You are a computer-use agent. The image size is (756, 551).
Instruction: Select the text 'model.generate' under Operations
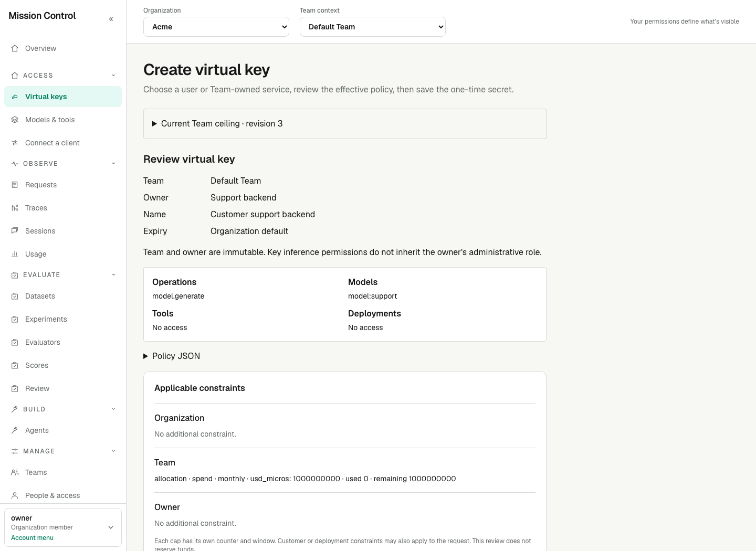coord(178,296)
